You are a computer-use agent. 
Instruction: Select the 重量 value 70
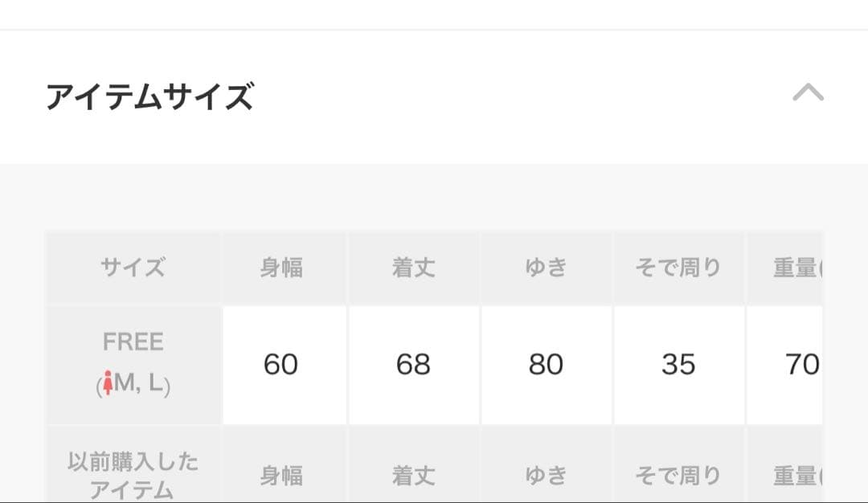pos(801,365)
